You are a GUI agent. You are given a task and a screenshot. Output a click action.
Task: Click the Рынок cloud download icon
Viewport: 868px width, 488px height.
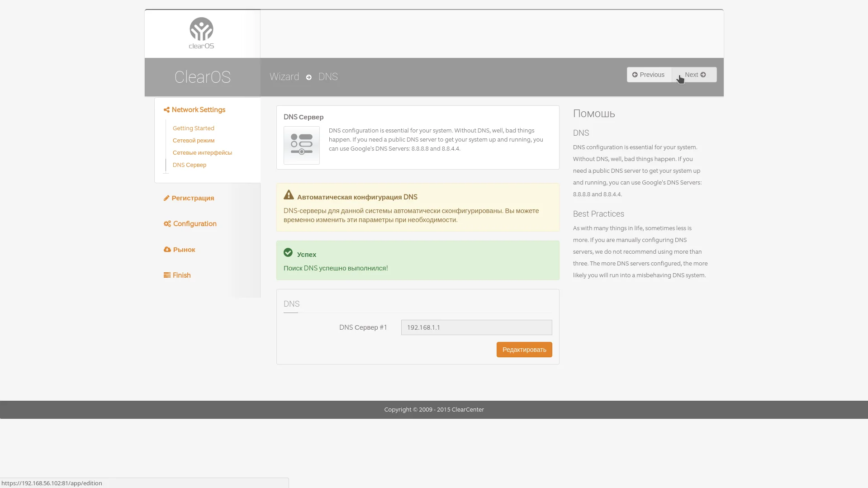[167, 250]
